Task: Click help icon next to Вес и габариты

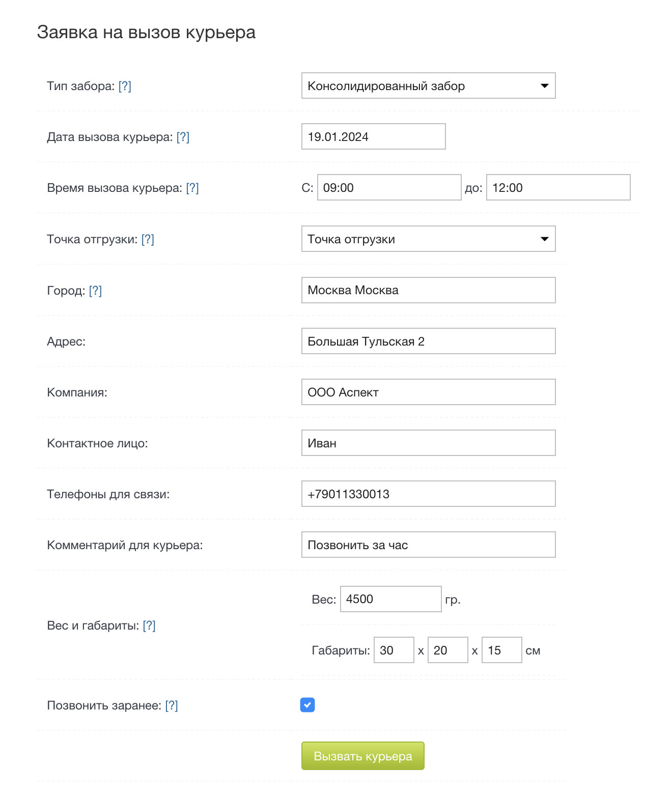Action: [149, 625]
